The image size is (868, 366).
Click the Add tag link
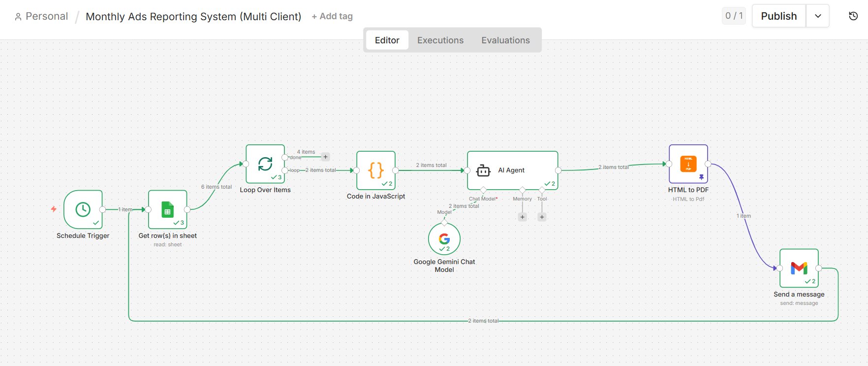click(332, 16)
